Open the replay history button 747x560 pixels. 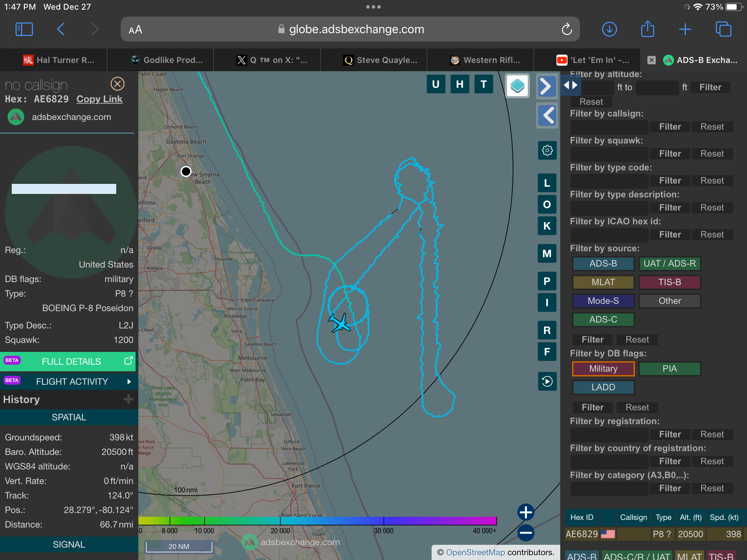[547, 381]
